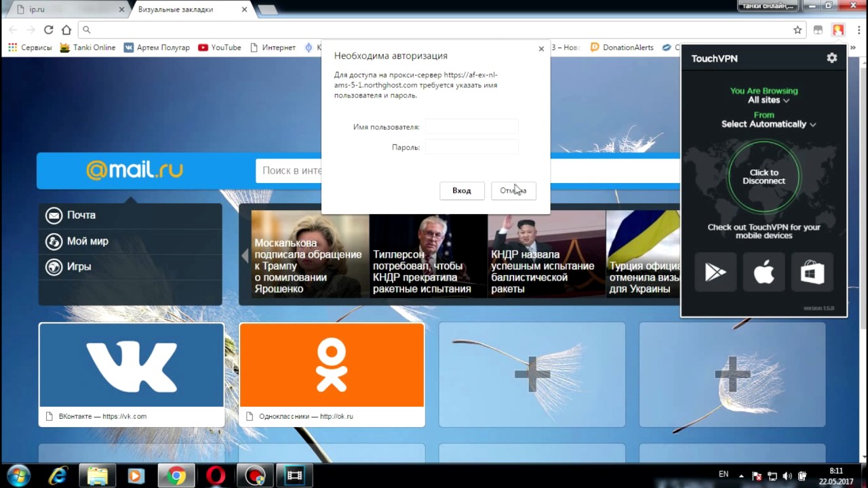This screenshot has height=488, width=868.
Task: Open the film-strip video editor taskbar icon
Action: click(x=294, y=476)
